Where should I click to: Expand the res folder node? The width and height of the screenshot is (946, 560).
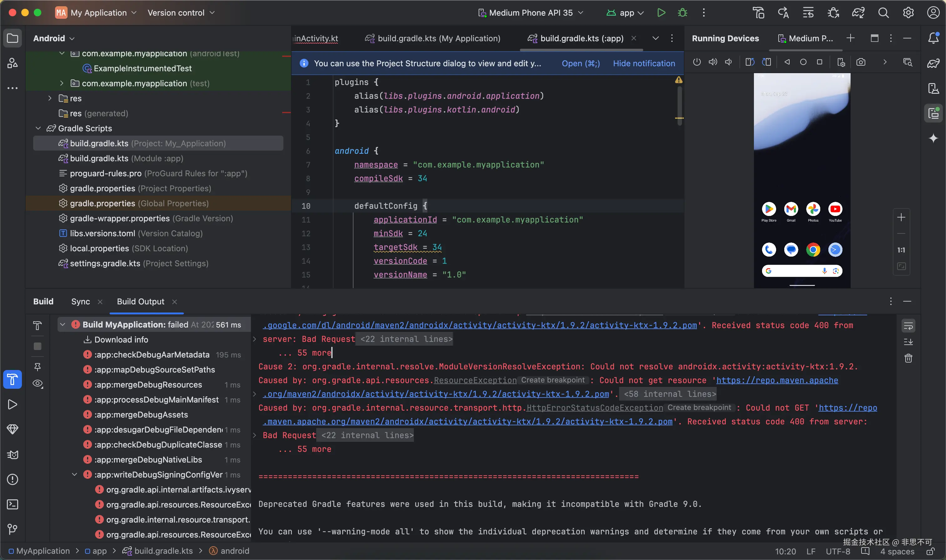pos(50,98)
